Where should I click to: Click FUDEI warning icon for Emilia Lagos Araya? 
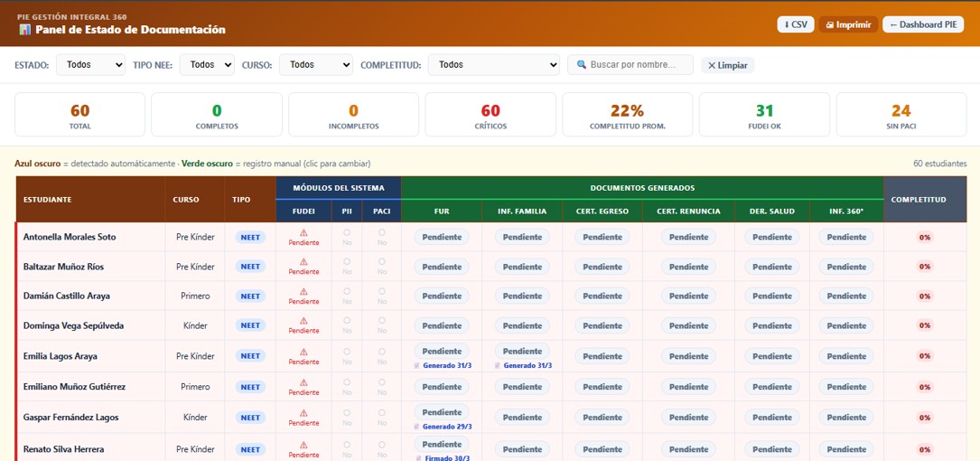(303, 352)
